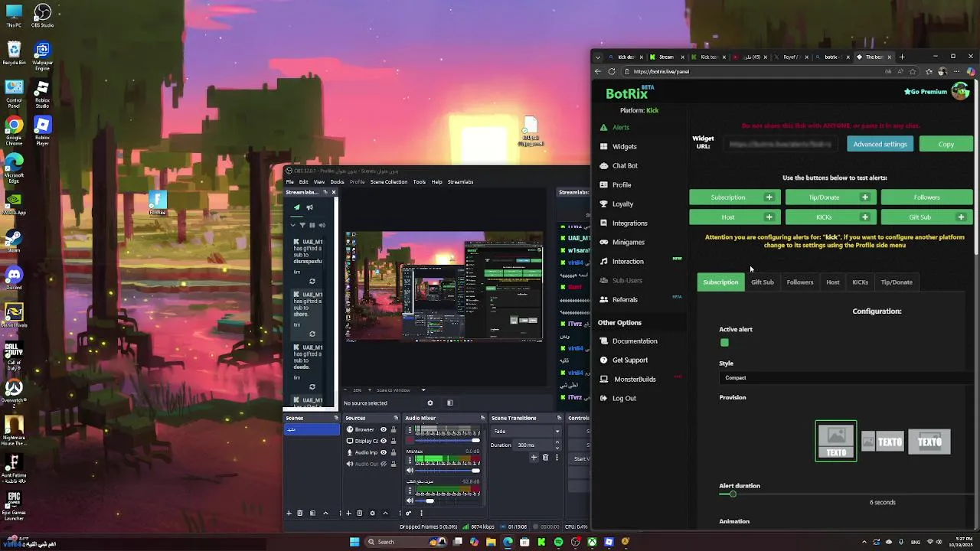
Task: Show the hidden Audio Output source in OBS
Action: coord(384,464)
